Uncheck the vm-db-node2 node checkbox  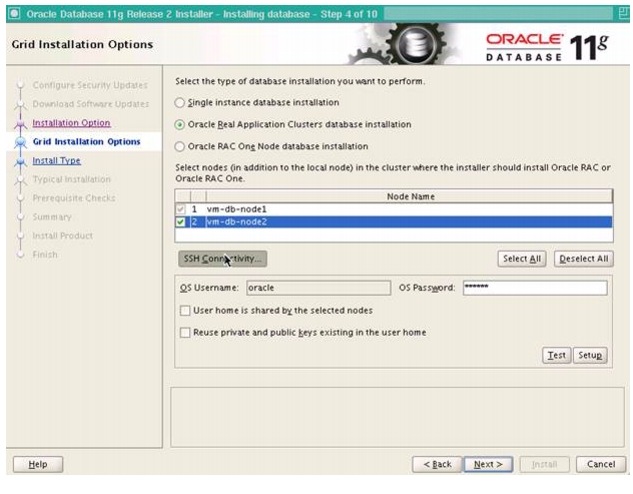tap(180, 222)
